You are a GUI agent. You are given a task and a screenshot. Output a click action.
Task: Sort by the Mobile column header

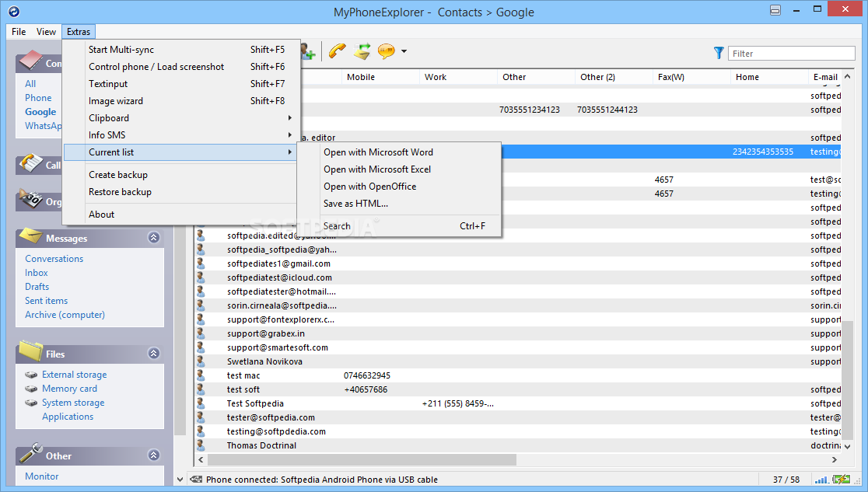381,77
